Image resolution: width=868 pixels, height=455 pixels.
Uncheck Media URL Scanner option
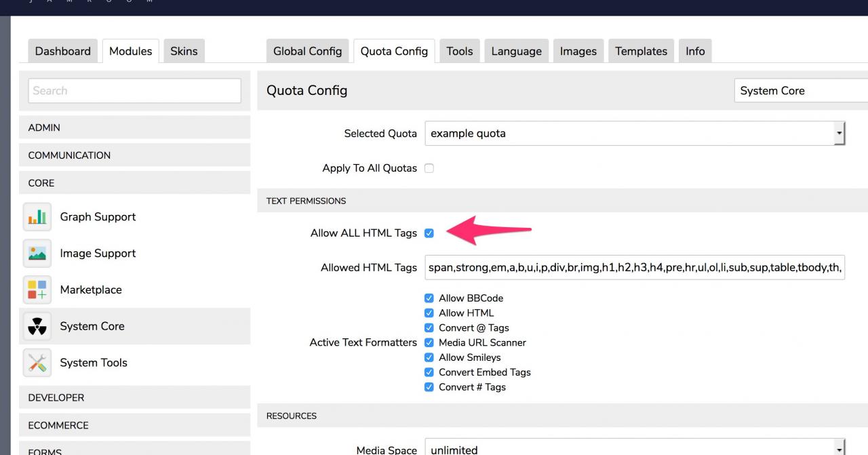(x=429, y=342)
